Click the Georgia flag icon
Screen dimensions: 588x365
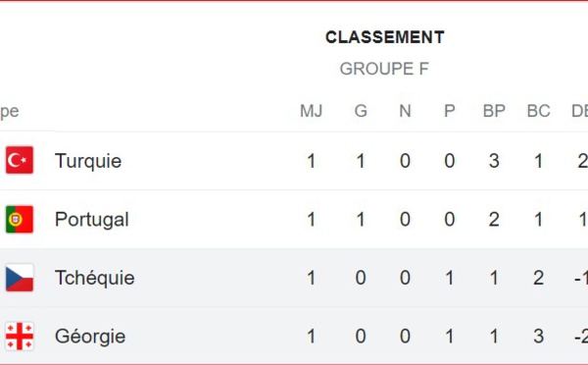(x=20, y=337)
